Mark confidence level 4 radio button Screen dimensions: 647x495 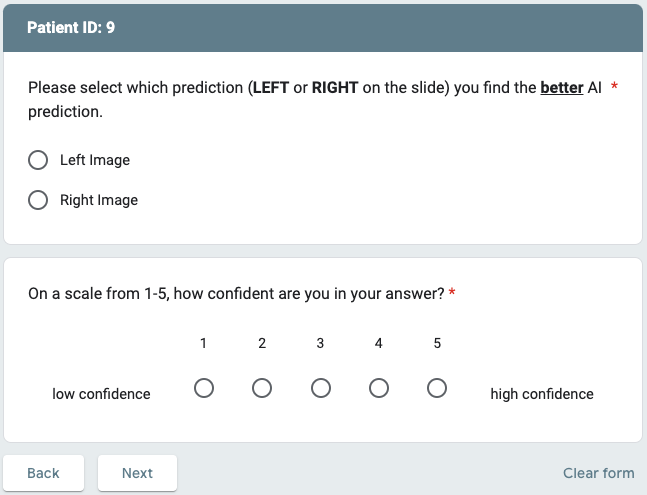click(x=379, y=388)
